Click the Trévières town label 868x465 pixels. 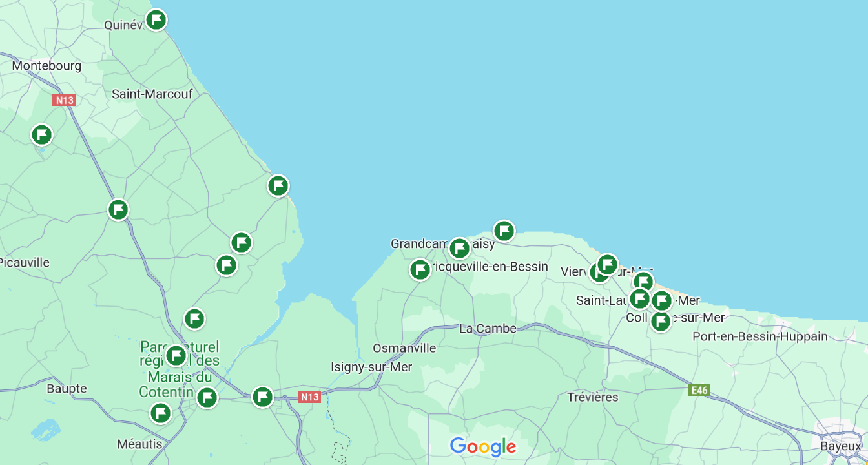[593, 397]
